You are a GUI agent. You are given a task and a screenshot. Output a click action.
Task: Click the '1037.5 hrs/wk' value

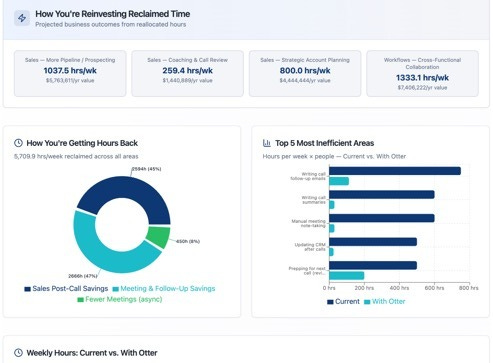click(70, 71)
